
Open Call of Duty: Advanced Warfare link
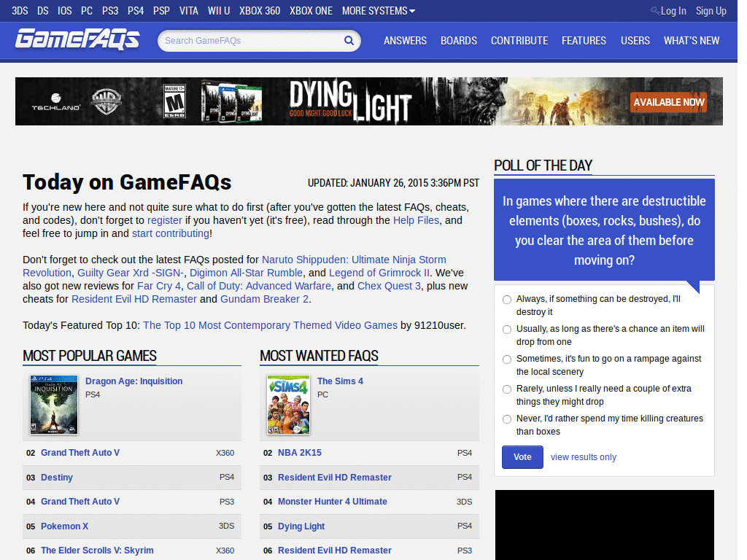259,286
